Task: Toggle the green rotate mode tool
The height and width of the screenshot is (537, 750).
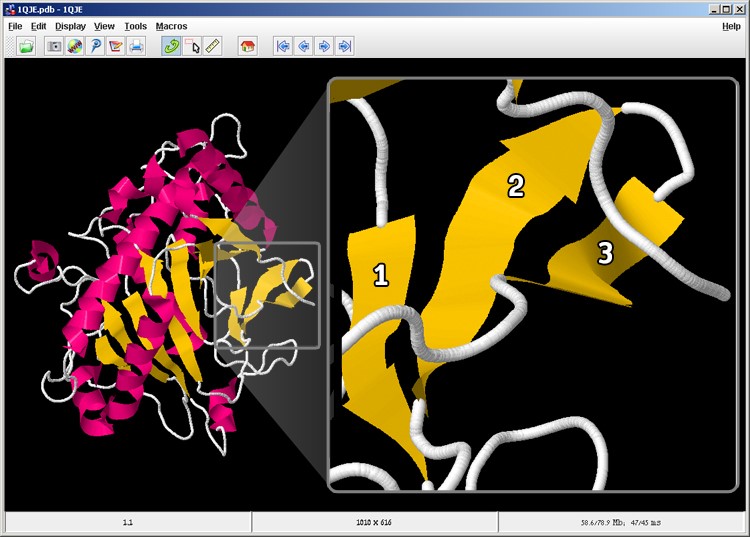Action: (171, 46)
